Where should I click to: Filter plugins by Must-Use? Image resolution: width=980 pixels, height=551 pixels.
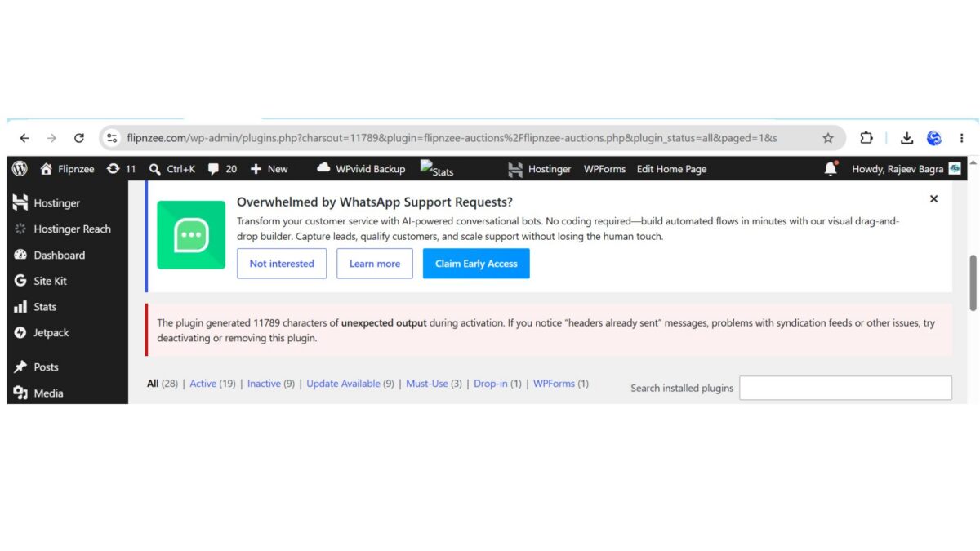pos(427,384)
